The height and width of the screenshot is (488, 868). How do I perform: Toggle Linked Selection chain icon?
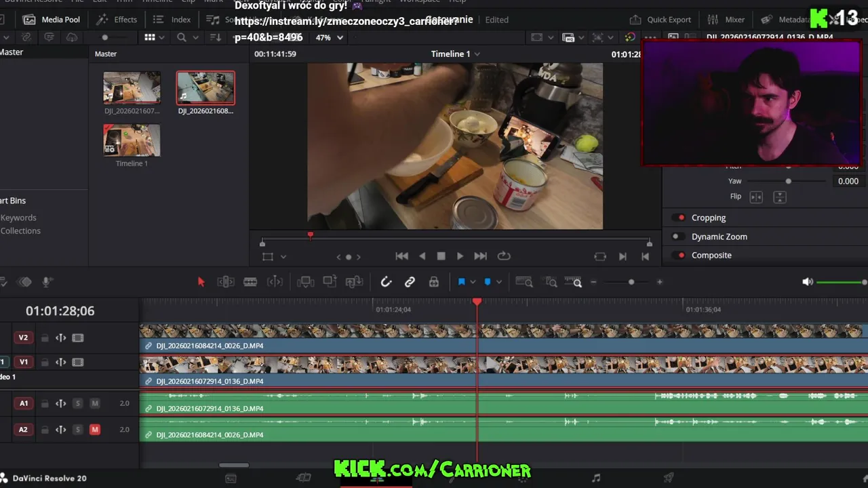[410, 282]
